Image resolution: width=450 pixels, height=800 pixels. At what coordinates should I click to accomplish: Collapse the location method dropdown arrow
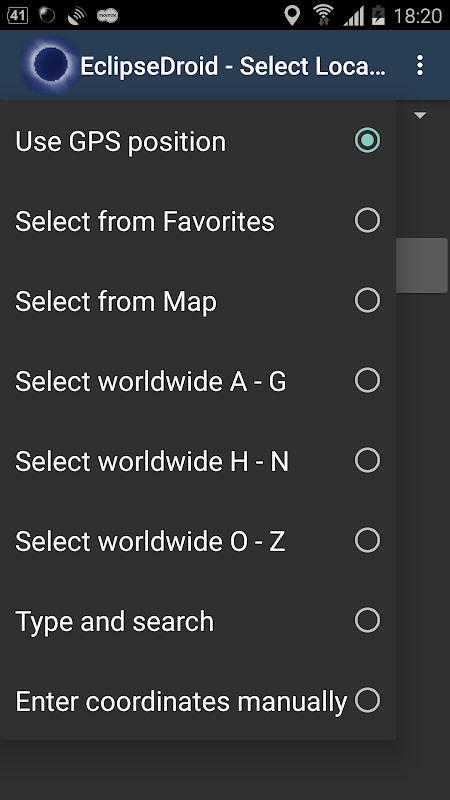point(420,116)
